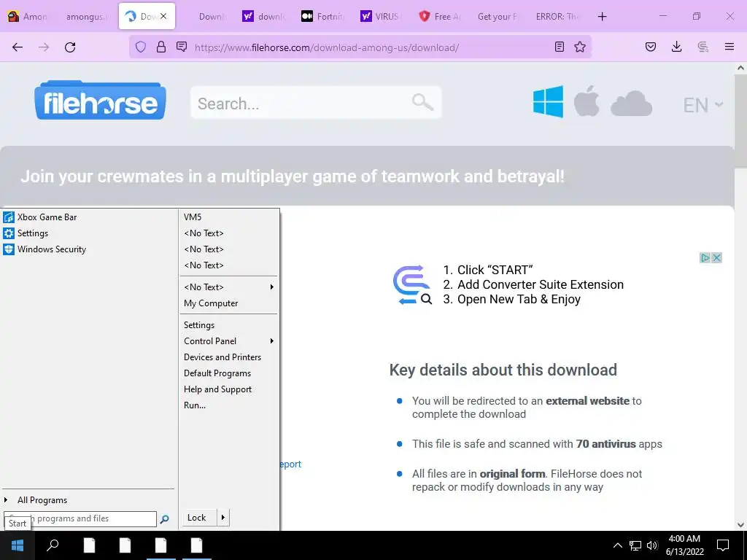Viewport: 747px width, 560px height.
Task: Open taskbar search
Action: coord(53,545)
